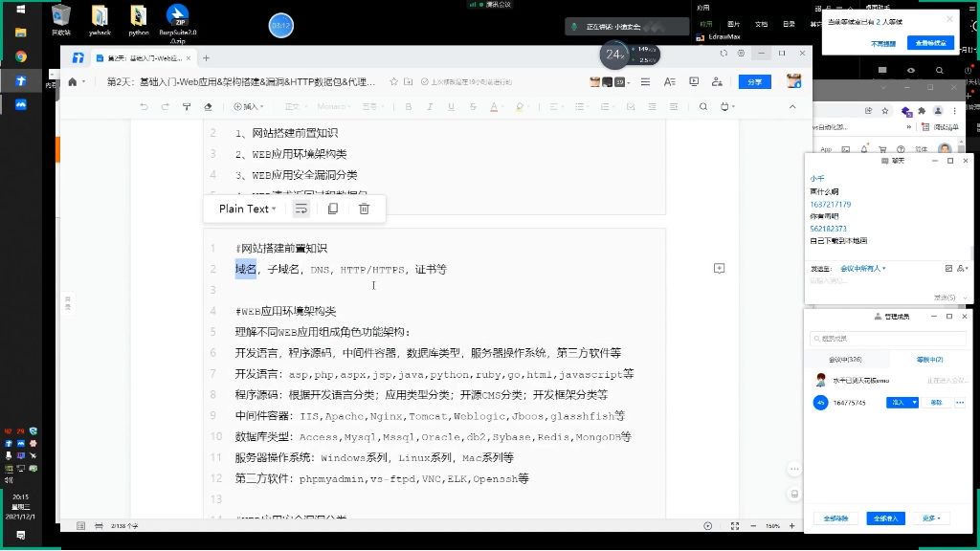This screenshot has height=551, width=980.
Task: Click the clear formatting eraser icon
Action: pos(208,107)
